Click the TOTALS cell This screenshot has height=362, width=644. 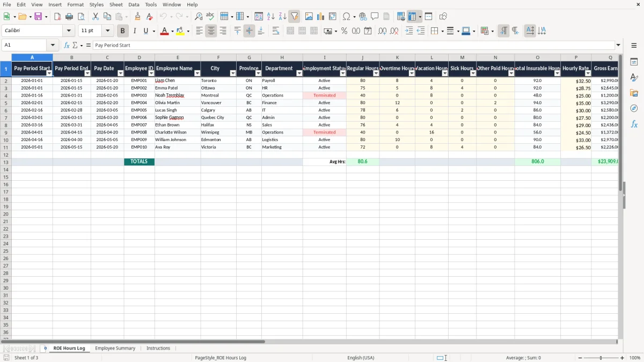[139, 161]
